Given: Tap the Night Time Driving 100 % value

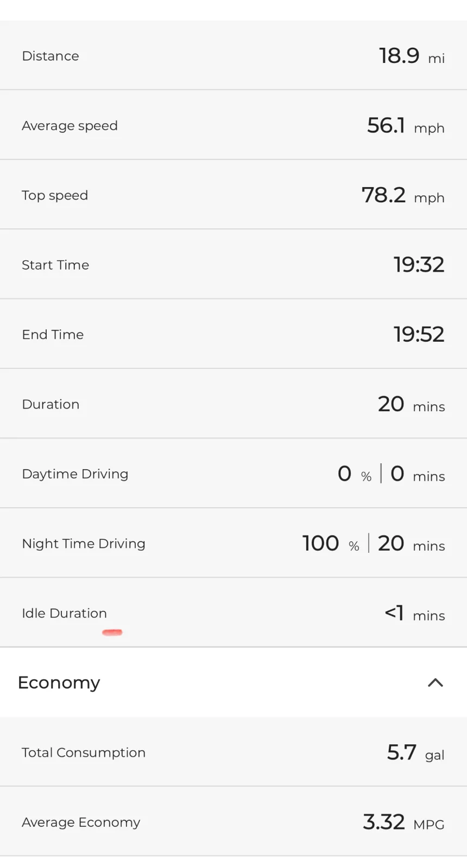Looking at the screenshot, I should pos(331,544).
